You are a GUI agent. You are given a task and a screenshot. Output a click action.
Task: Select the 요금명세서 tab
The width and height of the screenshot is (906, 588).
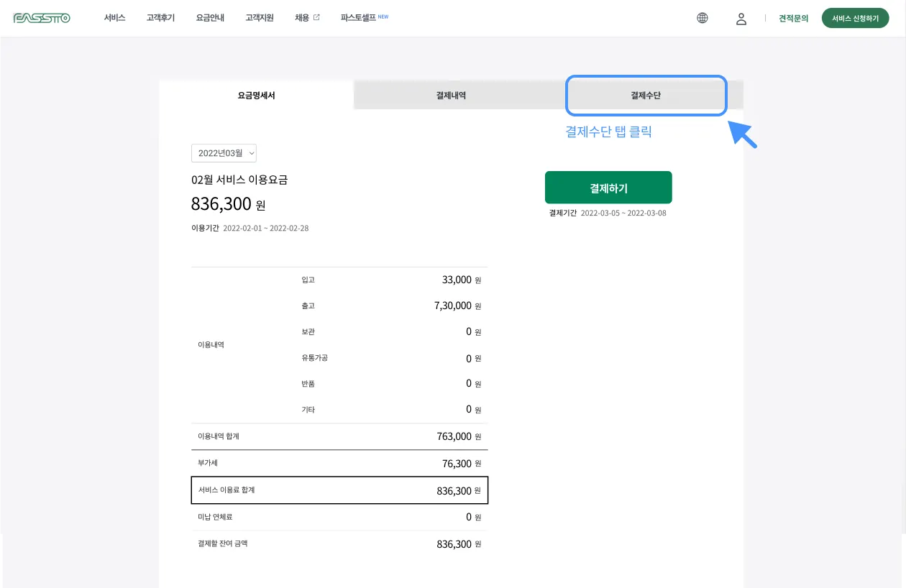click(x=256, y=95)
